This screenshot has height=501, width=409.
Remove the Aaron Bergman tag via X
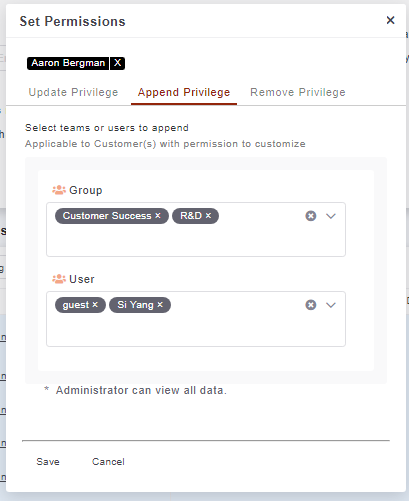(x=117, y=63)
